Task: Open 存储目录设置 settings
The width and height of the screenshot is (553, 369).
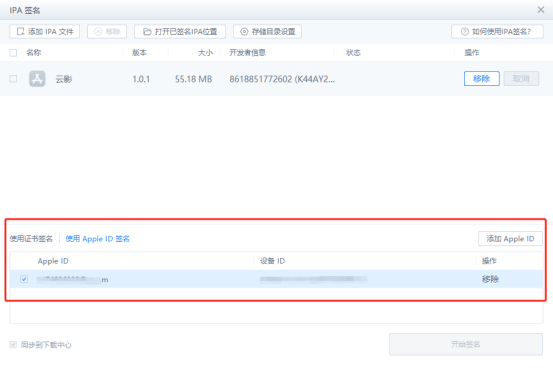Action: pos(267,32)
